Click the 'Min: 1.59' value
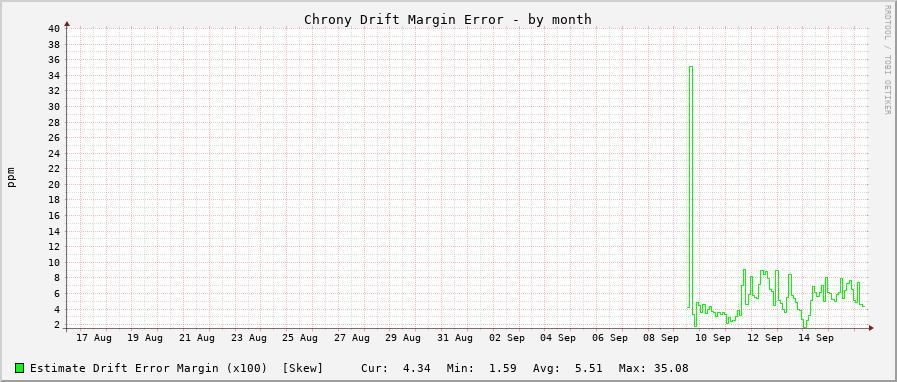This screenshot has width=897, height=382. 482,368
